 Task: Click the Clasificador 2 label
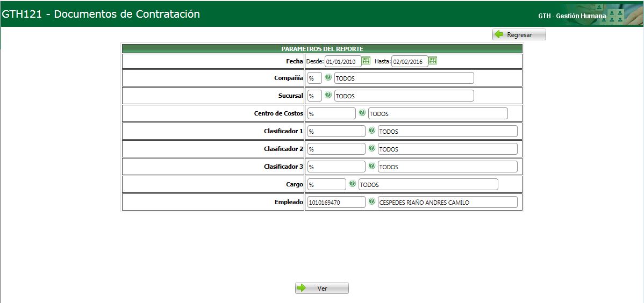point(283,149)
